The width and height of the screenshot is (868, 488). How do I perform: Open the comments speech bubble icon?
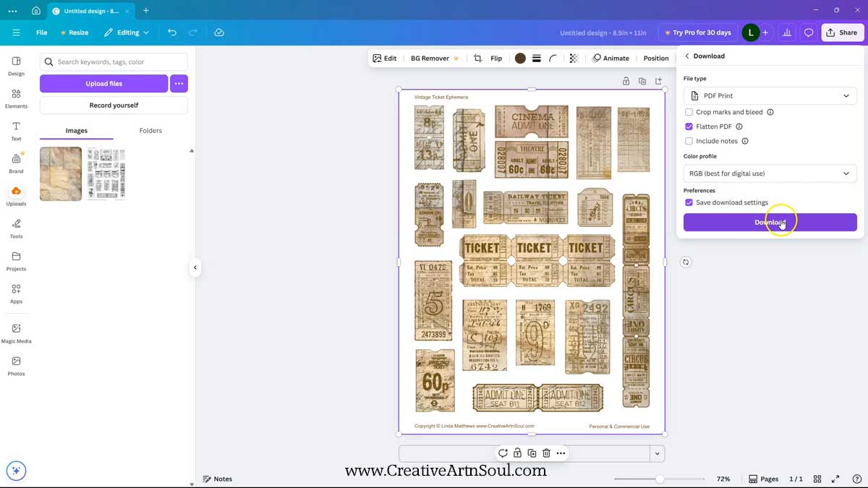[809, 33]
